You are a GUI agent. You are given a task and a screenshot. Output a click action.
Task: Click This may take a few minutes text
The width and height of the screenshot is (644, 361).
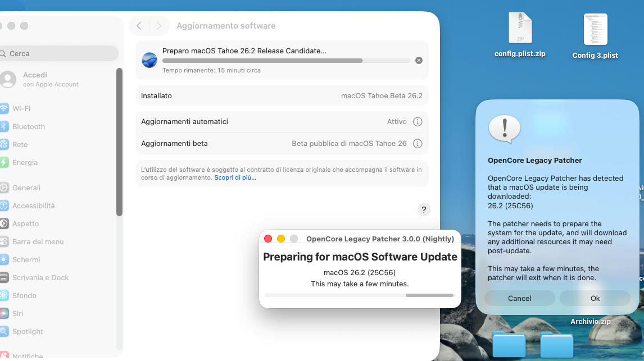point(360,284)
